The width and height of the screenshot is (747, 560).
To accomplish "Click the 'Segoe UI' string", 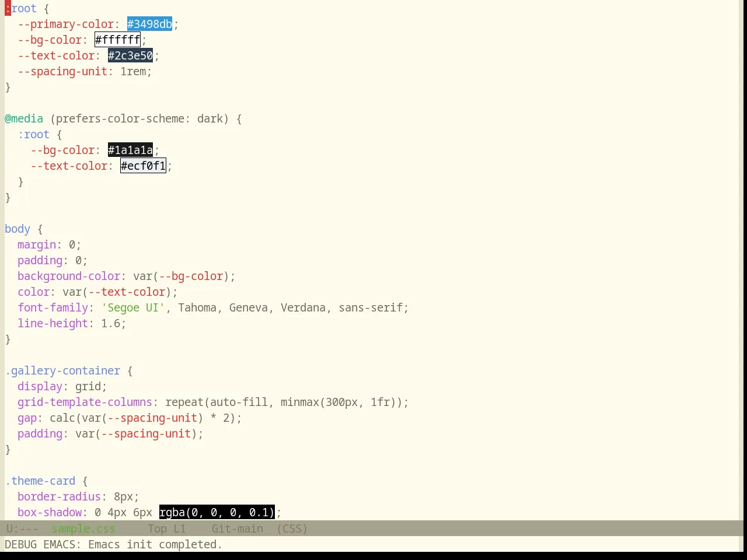I will coord(133,307).
